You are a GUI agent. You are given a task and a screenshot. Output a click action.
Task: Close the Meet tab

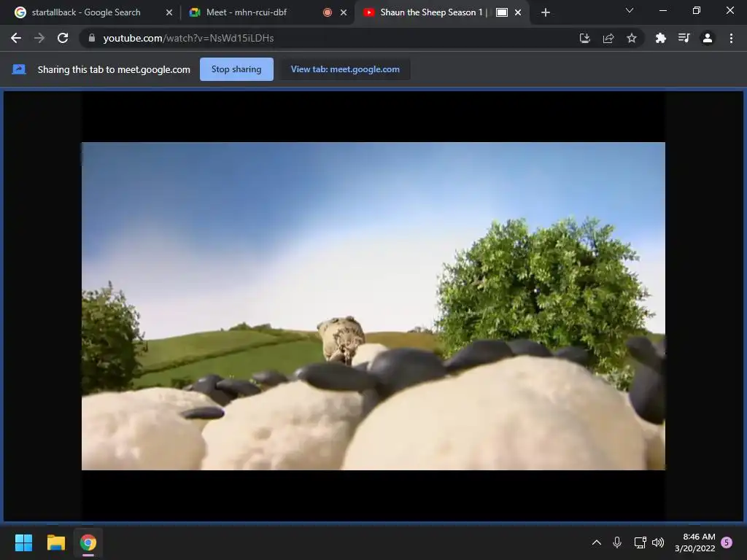coord(344,12)
